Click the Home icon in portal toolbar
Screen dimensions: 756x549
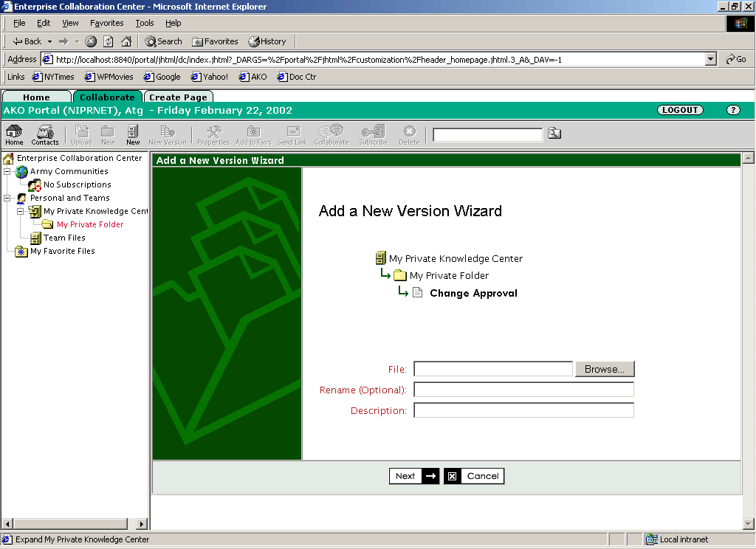14,134
